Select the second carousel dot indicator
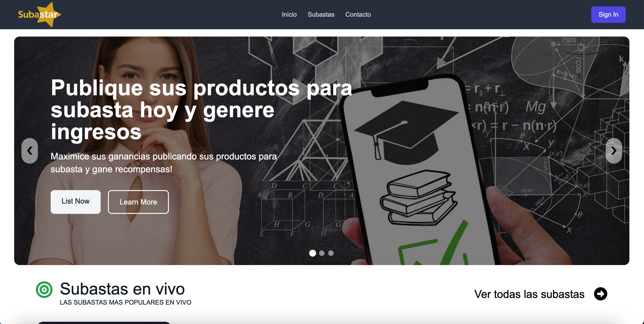Image resolution: width=644 pixels, height=324 pixels. [322, 253]
